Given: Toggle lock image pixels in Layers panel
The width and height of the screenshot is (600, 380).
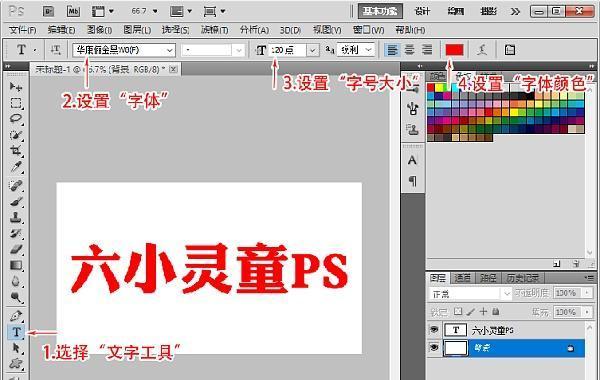Looking at the screenshot, I should [471, 312].
